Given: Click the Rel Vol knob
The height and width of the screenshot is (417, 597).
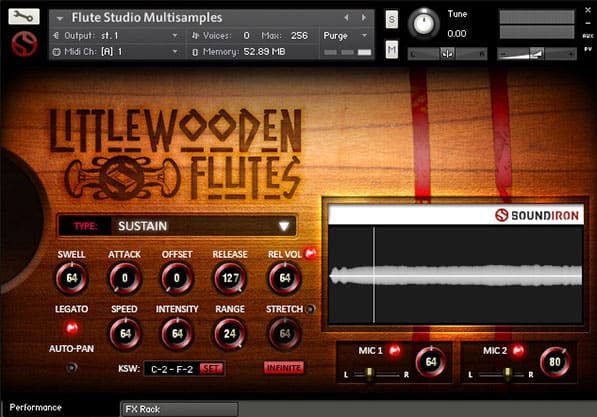Looking at the screenshot, I should [285, 278].
